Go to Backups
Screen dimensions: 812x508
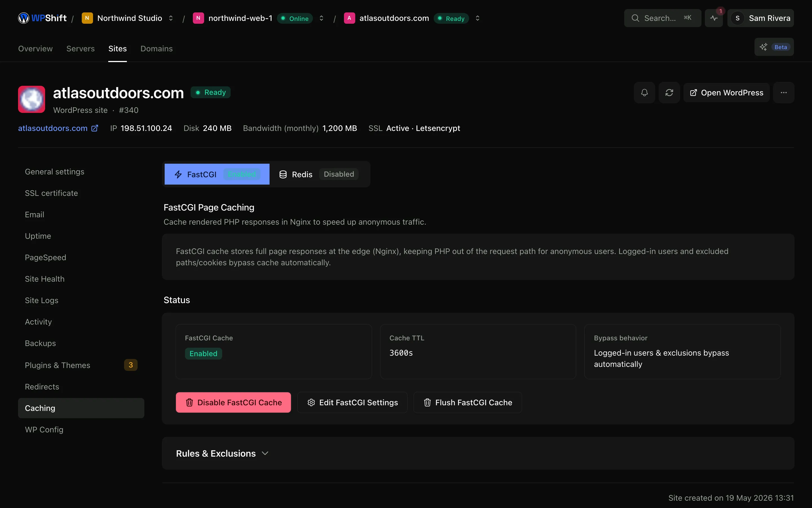pyautogui.click(x=81, y=343)
